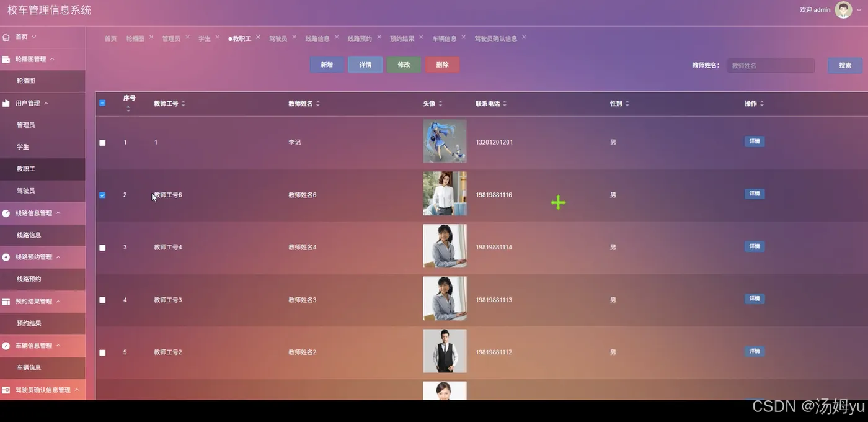Toggle the select-all checkbox in table header
The image size is (868, 422).
pyautogui.click(x=102, y=103)
